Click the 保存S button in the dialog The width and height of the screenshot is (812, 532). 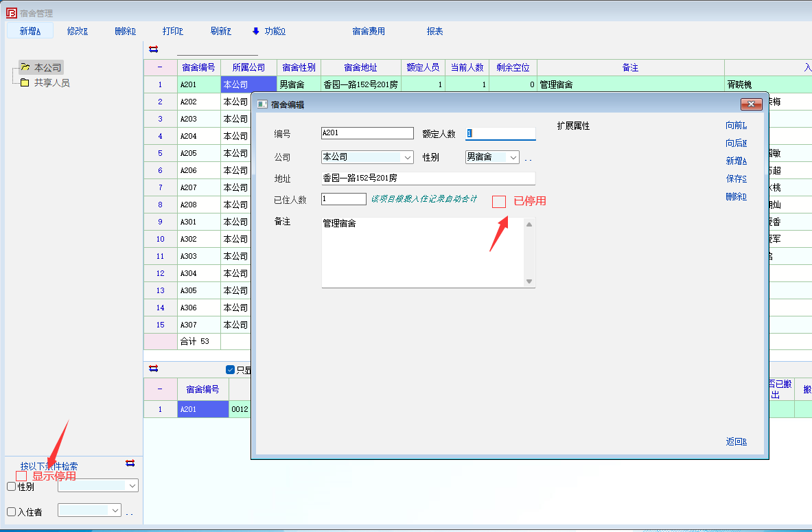736,178
